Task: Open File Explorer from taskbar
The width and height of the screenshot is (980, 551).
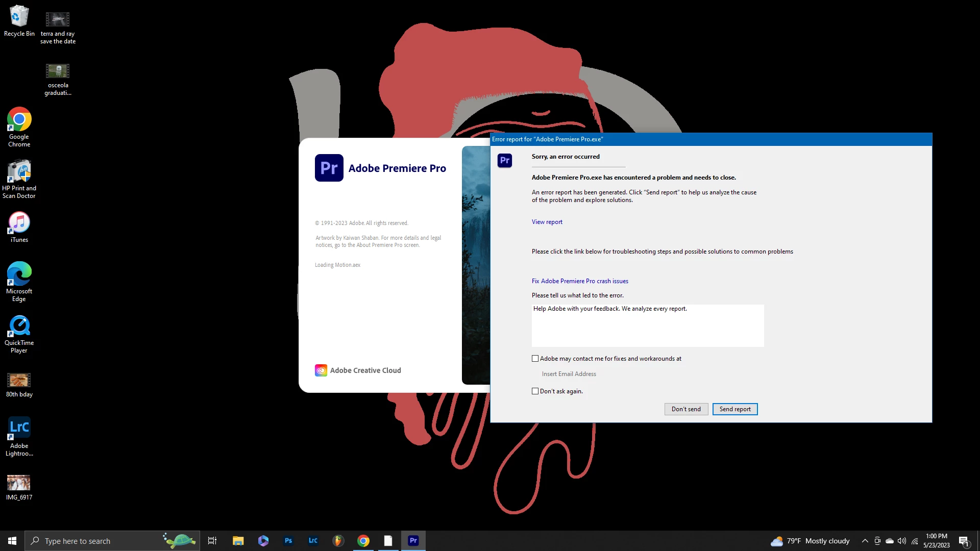Action: click(x=238, y=541)
